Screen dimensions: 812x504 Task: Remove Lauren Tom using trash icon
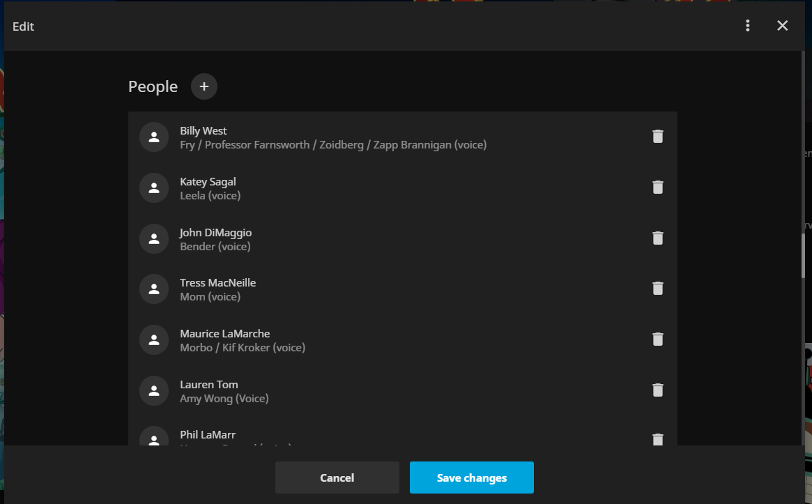pos(657,390)
